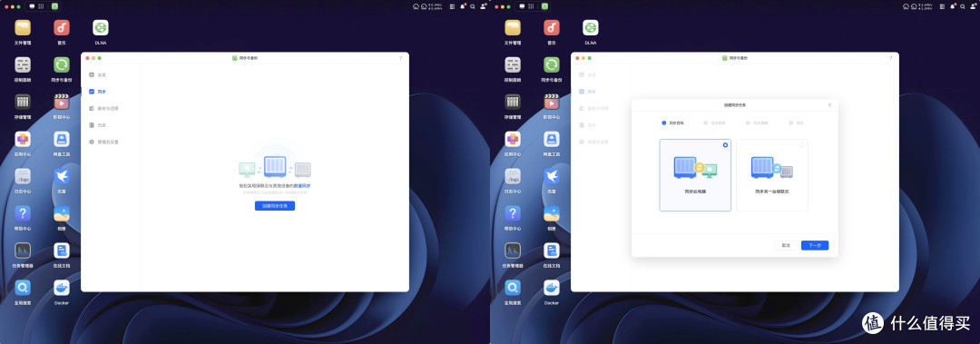The height and width of the screenshot is (344, 980).
Task: Open 音乐 app on left screenshot desktop
Action: [x=62, y=27]
